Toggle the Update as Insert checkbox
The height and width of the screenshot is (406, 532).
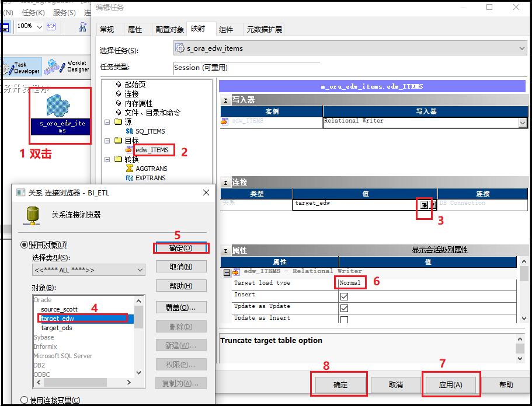[x=344, y=320]
